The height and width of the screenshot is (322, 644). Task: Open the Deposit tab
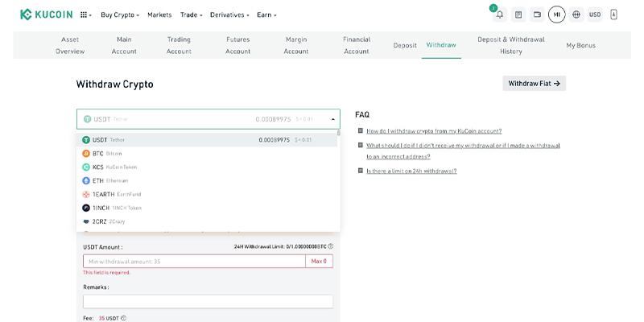point(405,45)
